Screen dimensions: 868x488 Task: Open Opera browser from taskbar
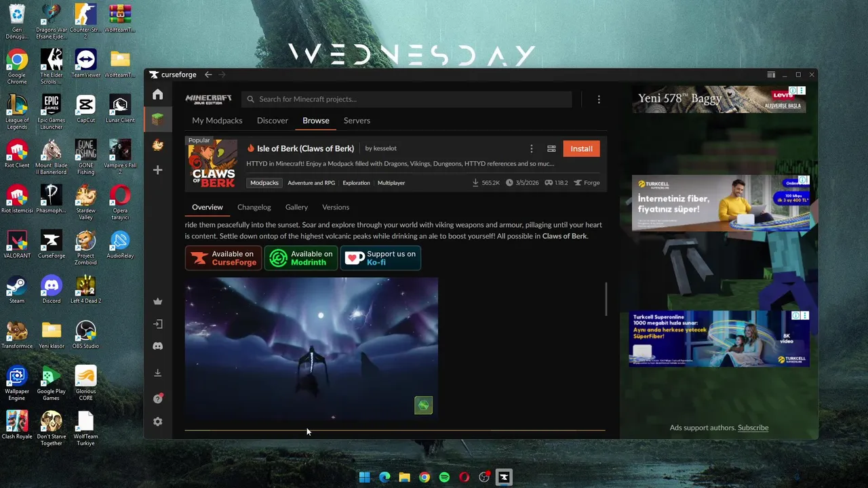(x=464, y=477)
